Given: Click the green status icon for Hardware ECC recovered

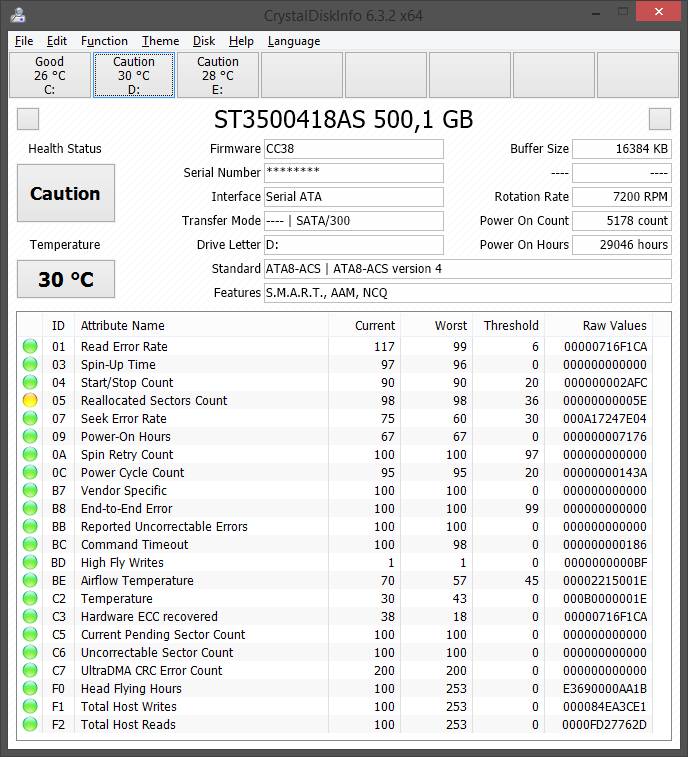Looking at the screenshot, I should 30,616.
